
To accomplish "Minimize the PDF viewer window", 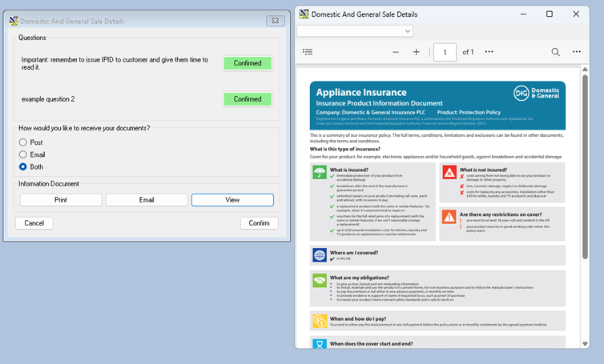I will pyautogui.click(x=523, y=14).
